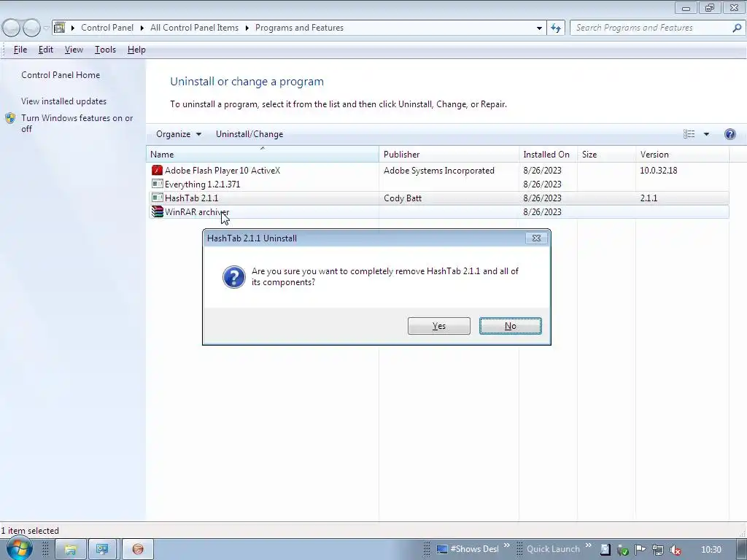747x560 pixels.
Task: Click the Everything program icon
Action: point(157,184)
